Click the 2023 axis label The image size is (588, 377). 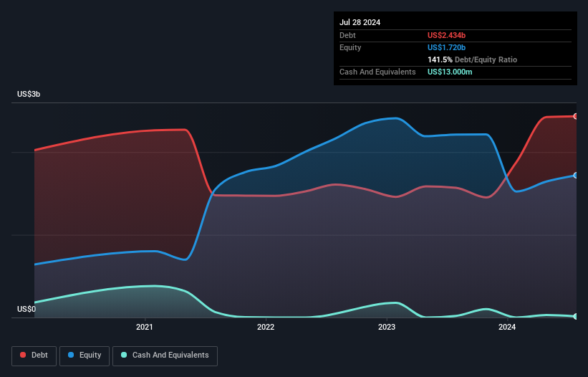point(387,327)
